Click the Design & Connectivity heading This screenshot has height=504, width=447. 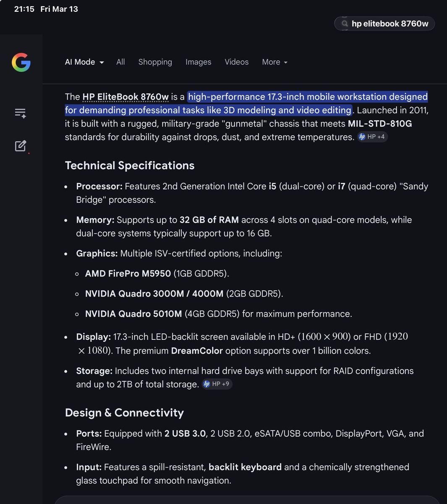[124, 413]
